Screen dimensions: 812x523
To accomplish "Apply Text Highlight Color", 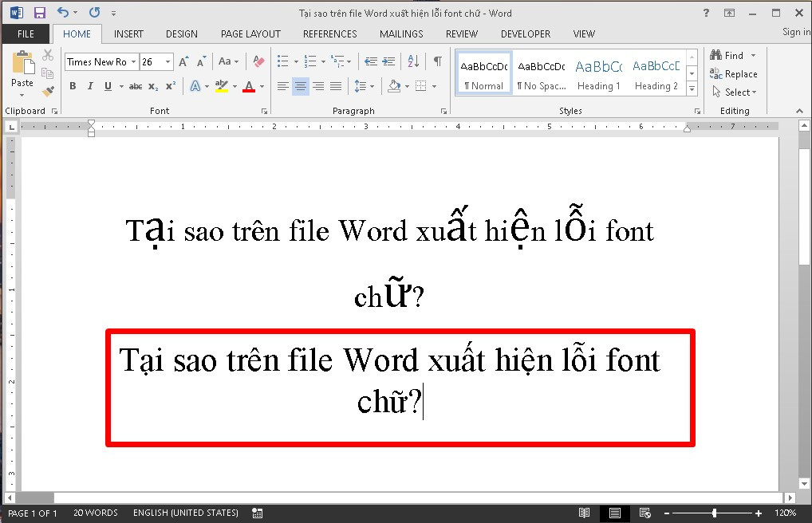I will pos(222,86).
